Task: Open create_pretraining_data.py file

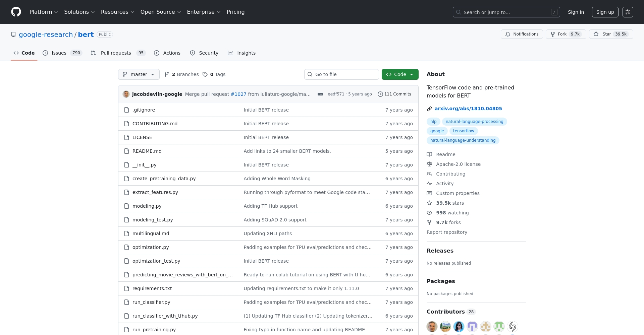Action: point(164,179)
